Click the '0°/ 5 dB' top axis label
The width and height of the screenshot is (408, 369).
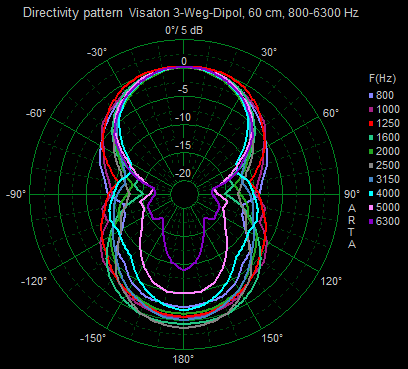coord(184,30)
